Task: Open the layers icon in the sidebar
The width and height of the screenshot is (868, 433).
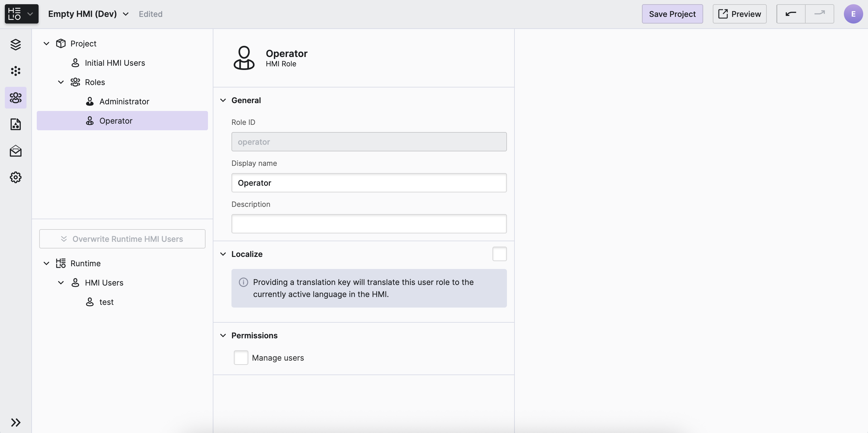Action: (x=15, y=44)
